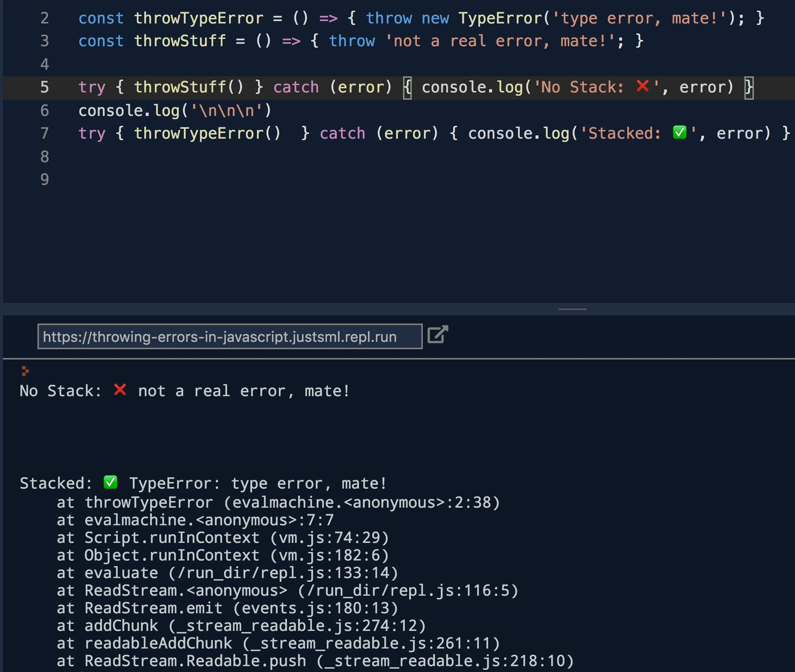Click the 'throwStuff' identifier on line 3
Image resolution: width=795 pixels, height=672 pixels.
tap(180, 41)
